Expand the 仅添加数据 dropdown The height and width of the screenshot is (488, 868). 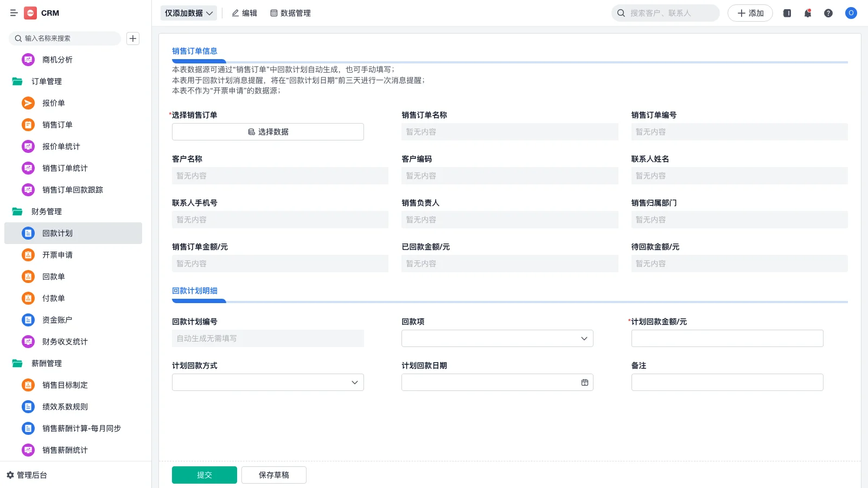pos(188,12)
